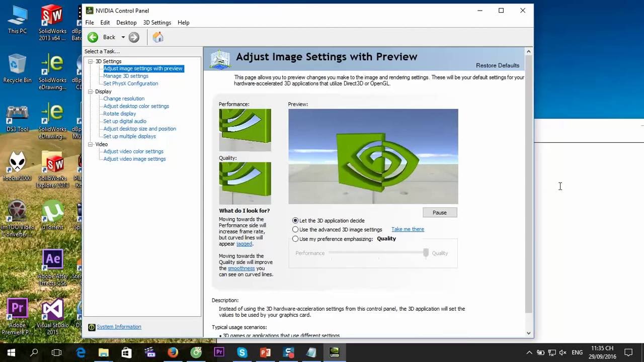Image resolution: width=644 pixels, height=362 pixels.
Task: Show hidden system tray icons chevron
Action: 529,352
